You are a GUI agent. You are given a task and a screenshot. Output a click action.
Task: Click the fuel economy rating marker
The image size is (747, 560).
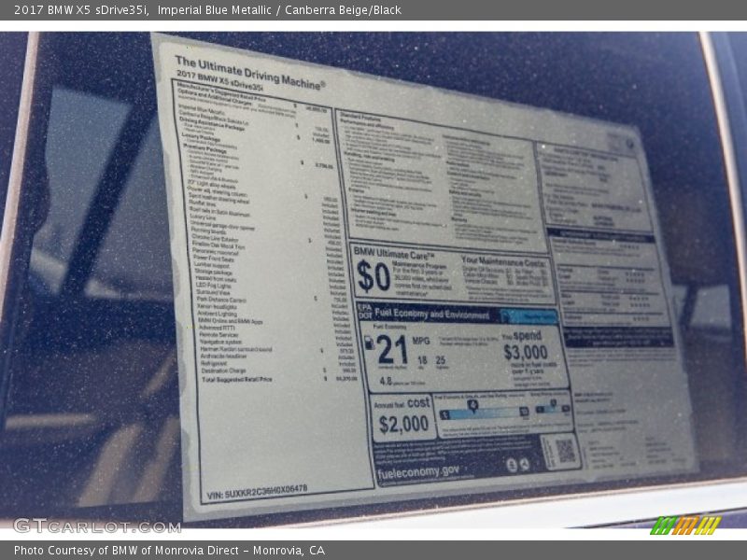click(473, 404)
